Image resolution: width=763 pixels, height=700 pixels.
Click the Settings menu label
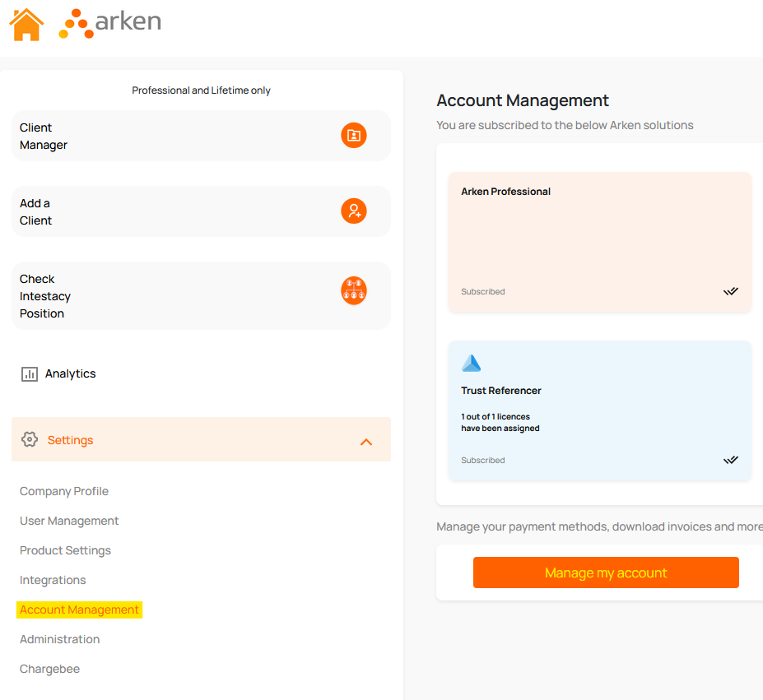click(x=70, y=440)
